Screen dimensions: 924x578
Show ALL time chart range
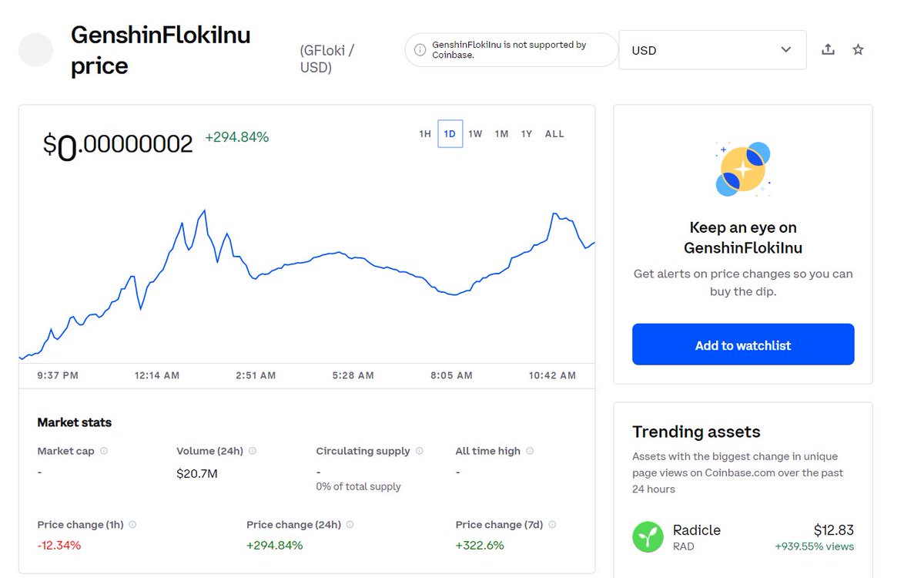point(554,134)
